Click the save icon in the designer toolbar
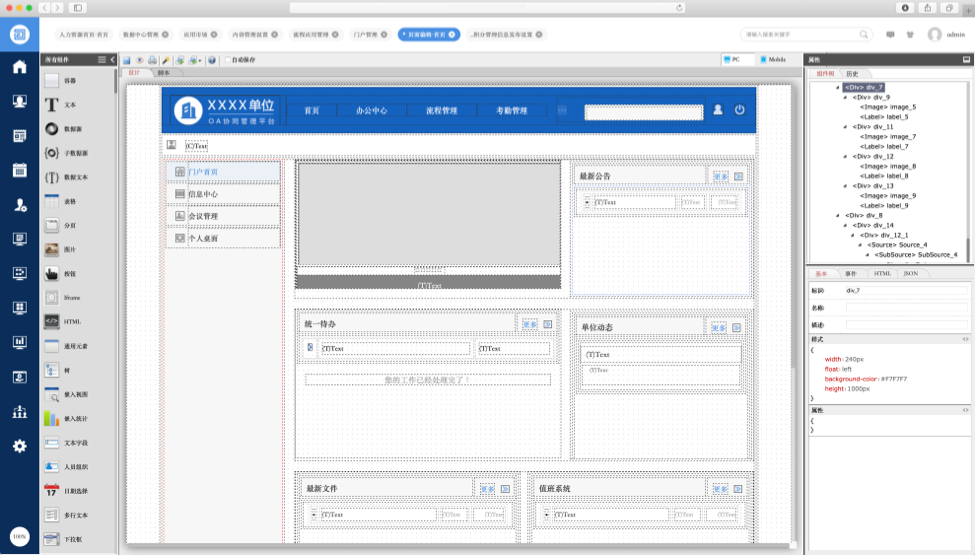Screen dimensions: 975x555 tap(127, 60)
